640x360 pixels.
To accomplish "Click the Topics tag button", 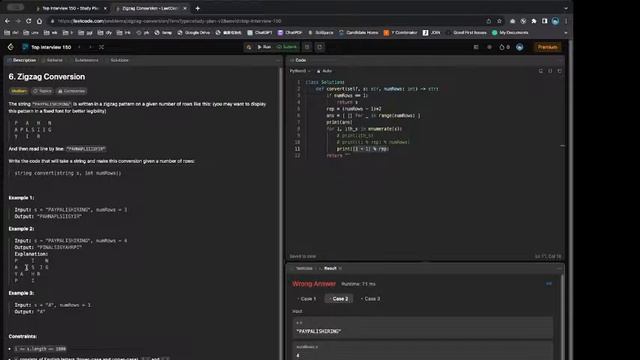I will 42,91.
